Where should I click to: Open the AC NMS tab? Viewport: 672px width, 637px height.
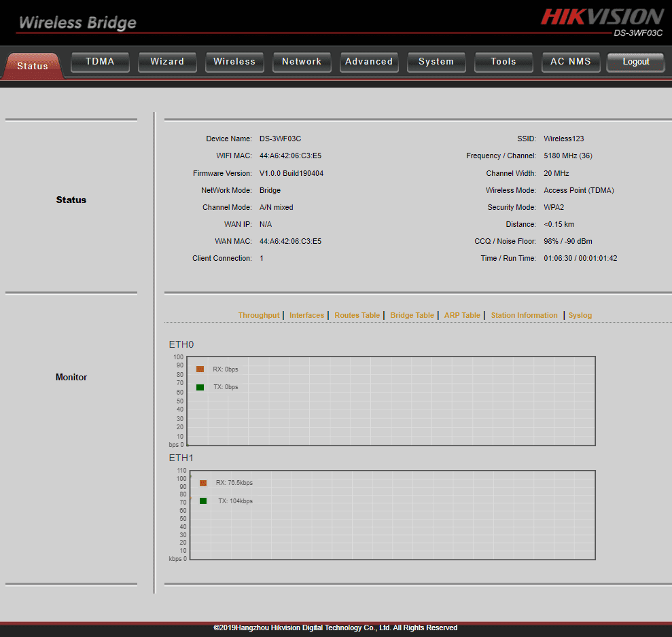[x=571, y=62]
